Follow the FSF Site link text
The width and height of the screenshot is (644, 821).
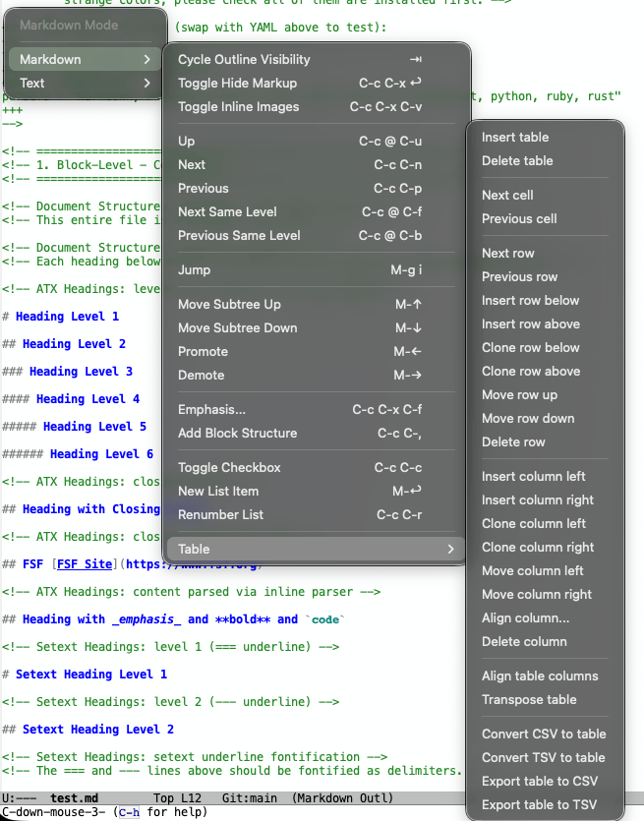click(85, 564)
